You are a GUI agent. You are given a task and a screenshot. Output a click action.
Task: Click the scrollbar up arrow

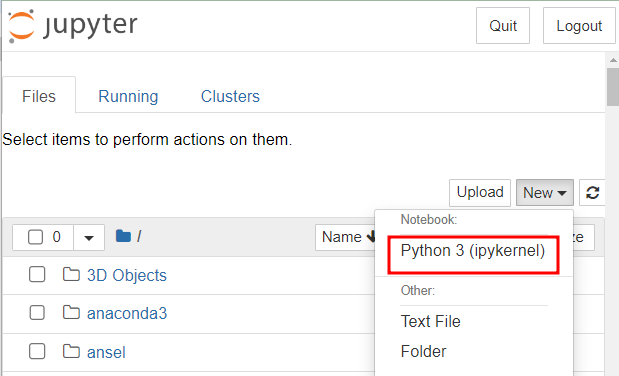tap(613, 60)
